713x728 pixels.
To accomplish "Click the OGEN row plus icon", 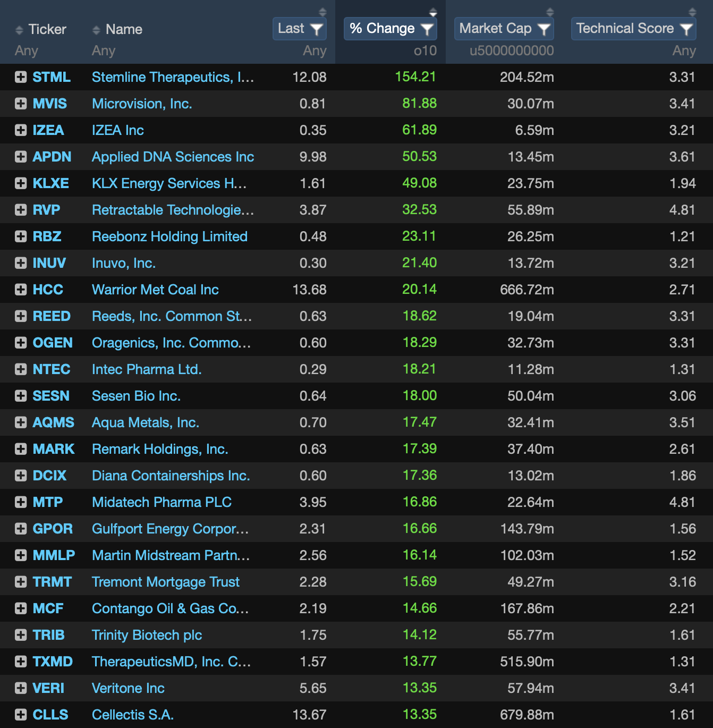I will (21, 343).
